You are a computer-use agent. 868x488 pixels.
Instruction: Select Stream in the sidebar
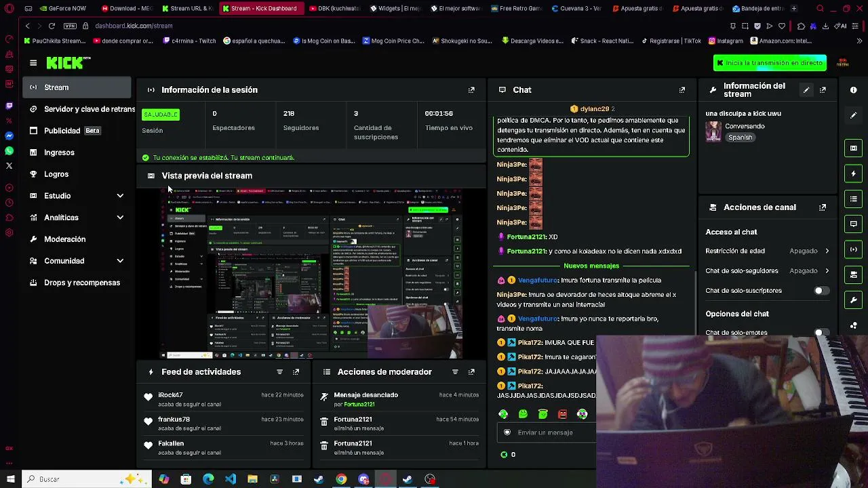[77, 87]
